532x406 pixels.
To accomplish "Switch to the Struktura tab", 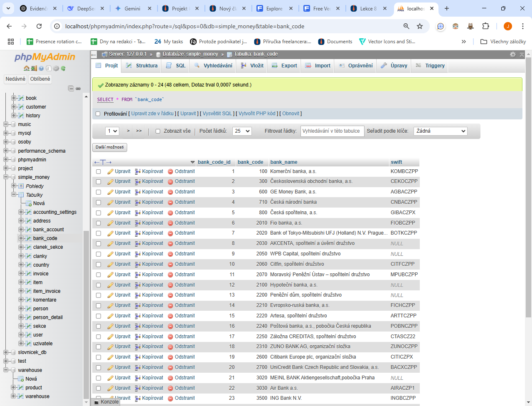I will click(x=142, y=66).
